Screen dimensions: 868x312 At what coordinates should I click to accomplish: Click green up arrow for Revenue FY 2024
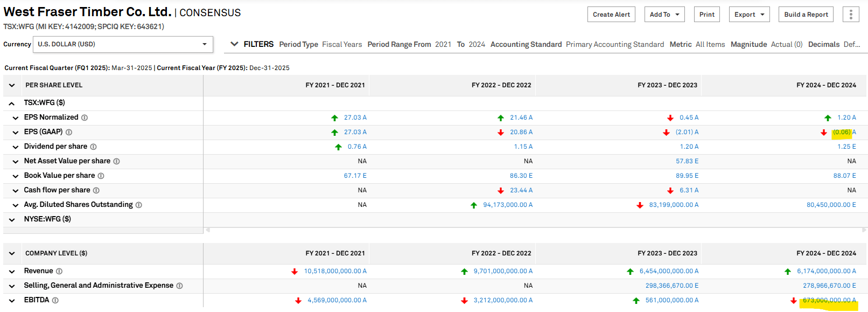pyautogui.click(x=788, y=271)
